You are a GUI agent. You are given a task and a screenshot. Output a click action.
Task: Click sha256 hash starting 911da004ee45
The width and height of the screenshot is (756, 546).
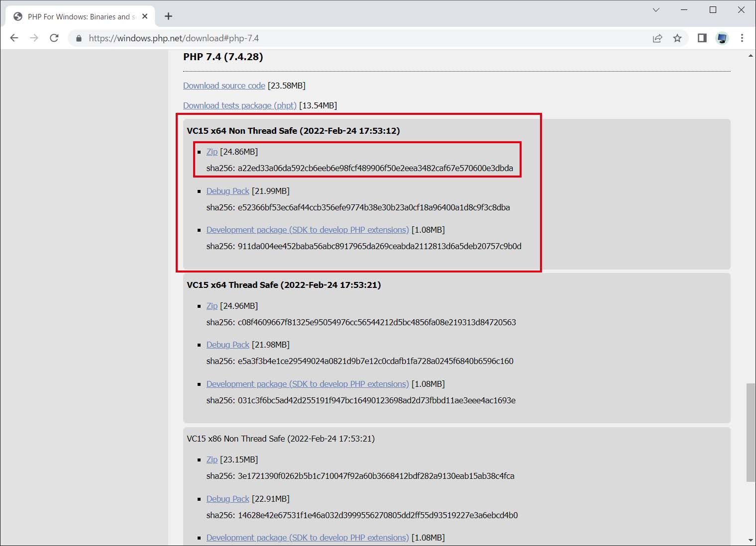[x=380, y=246]
